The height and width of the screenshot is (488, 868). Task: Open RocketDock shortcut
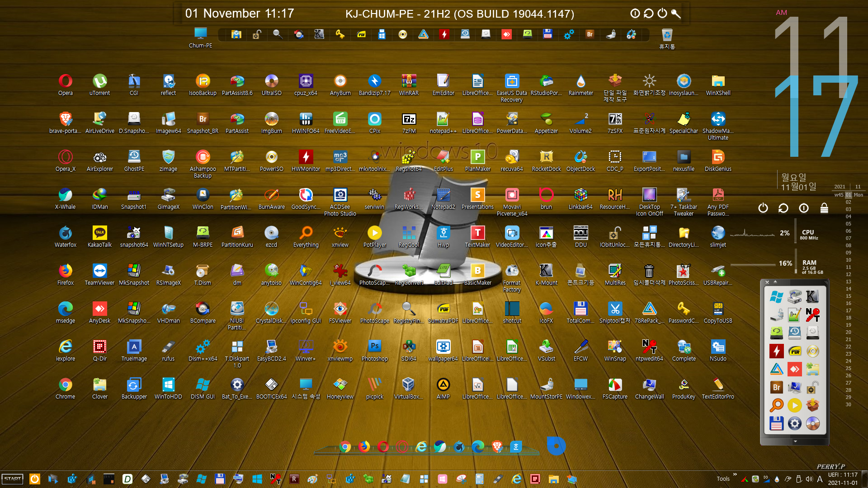point(546,160)
